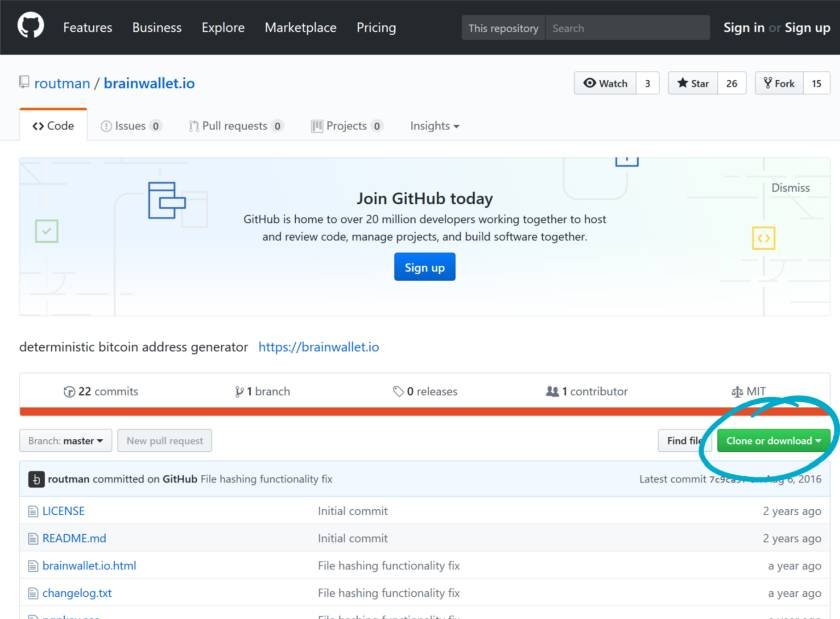This screenshot has width=840, height=619.
Task: Click the file icon beside README.md
Action: click(33, 539)
